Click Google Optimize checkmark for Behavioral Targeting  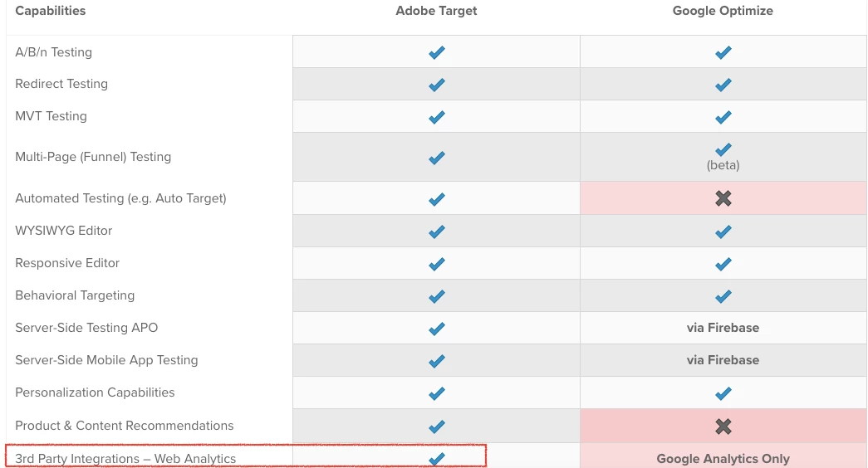pos(723,296)
